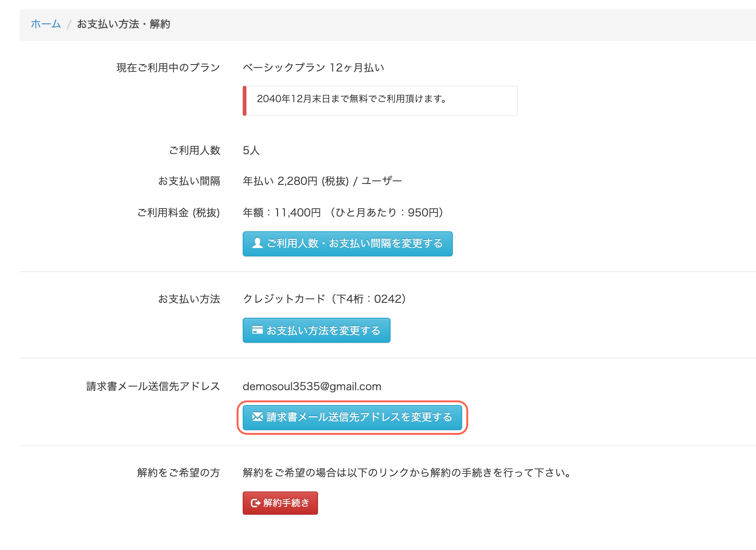Click the ご利用人数 label
Screen dimensions: 756x550
tap(194, 151)
